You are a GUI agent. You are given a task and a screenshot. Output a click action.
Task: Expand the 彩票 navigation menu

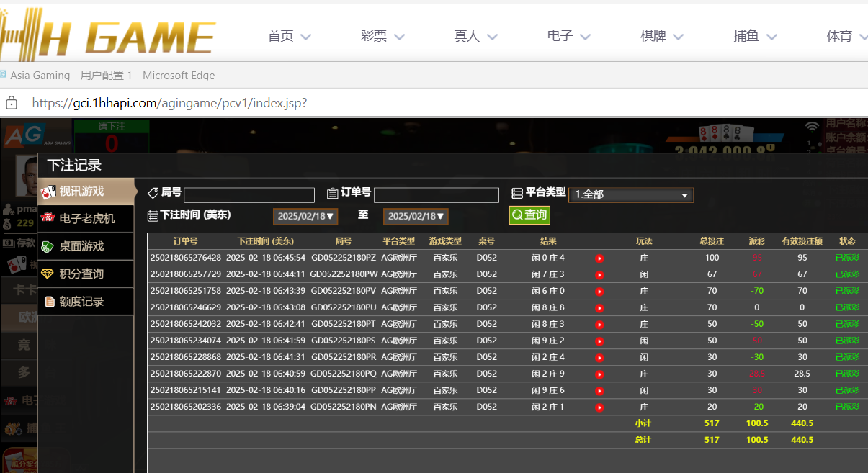tap(382, 36)
